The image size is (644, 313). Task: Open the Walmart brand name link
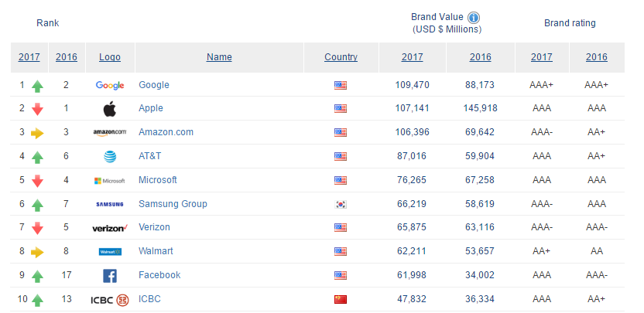pyautogui.click(x=156, y=251)
